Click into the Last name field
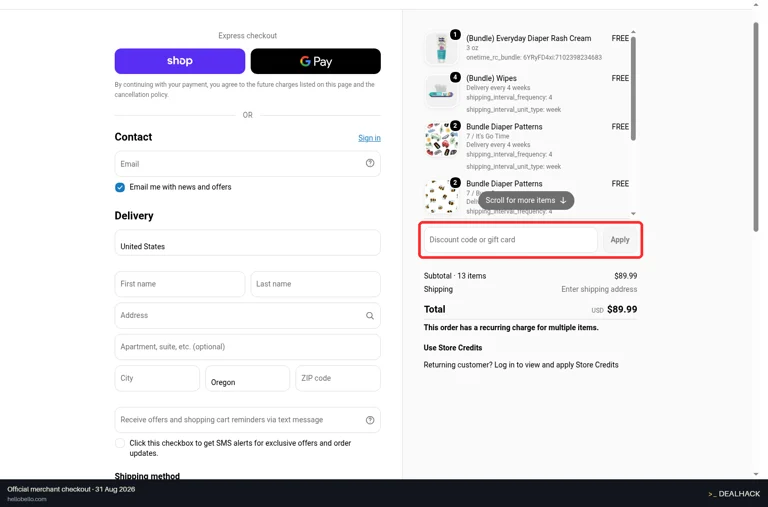 pyautogui.click(x=315, y=284)
